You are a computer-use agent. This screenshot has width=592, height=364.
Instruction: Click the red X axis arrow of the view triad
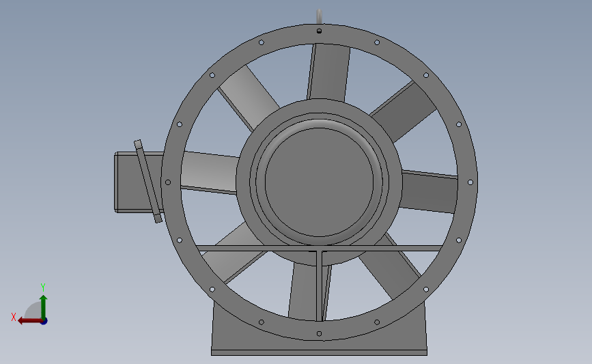tap(30, 321)
